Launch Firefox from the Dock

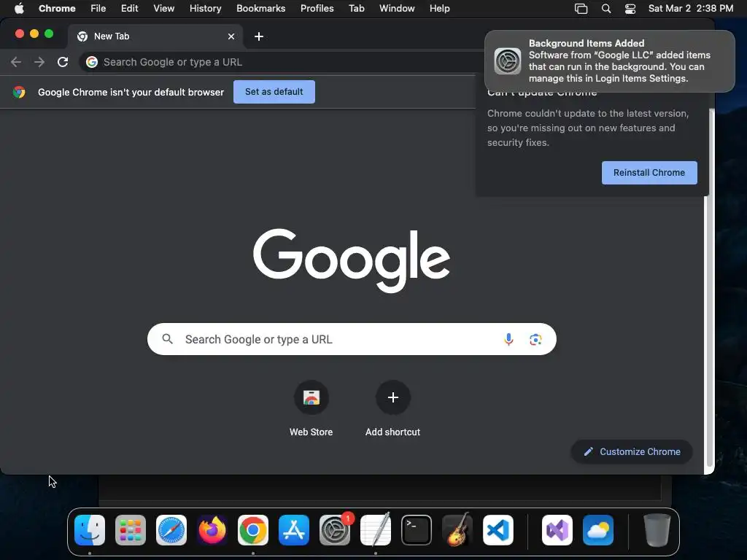(x=212, y=530)
